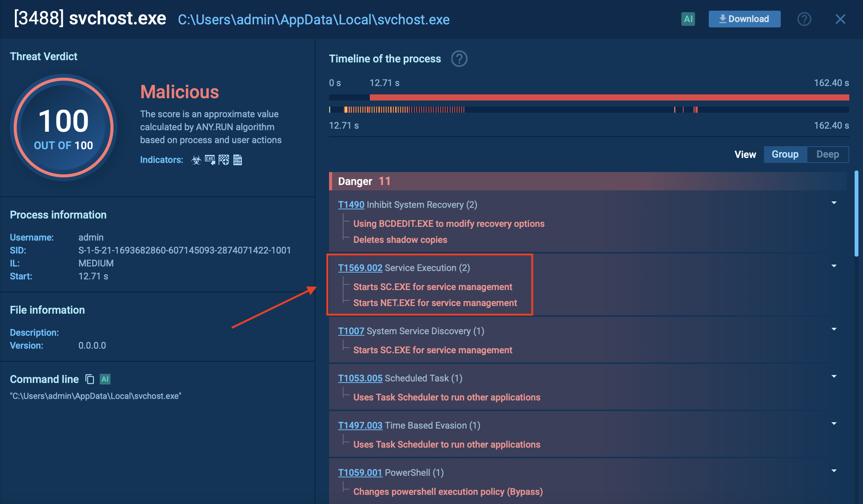Switch to Deep view
This screenshot has height=504, width=863.
(x=828, y=154)
